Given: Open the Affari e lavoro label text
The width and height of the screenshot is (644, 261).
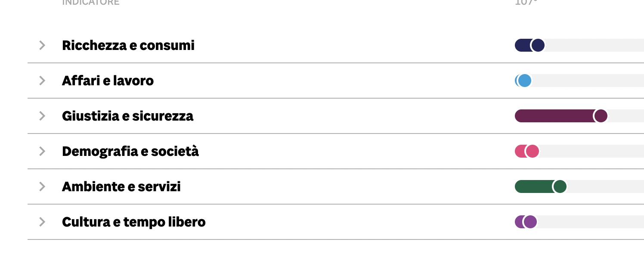Looking at the screenshot, I should pyautogui.click(x=108, y=81).
